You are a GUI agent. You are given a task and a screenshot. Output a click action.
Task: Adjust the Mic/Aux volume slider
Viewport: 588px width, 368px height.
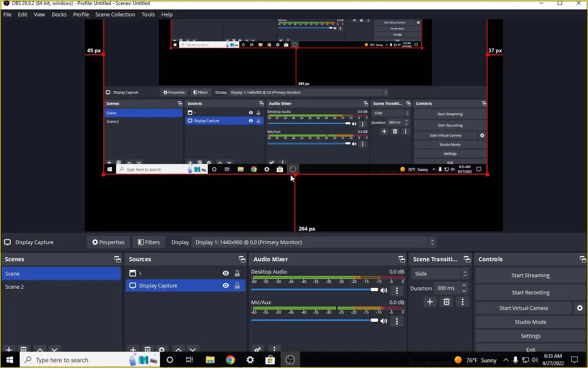(314, 320)
